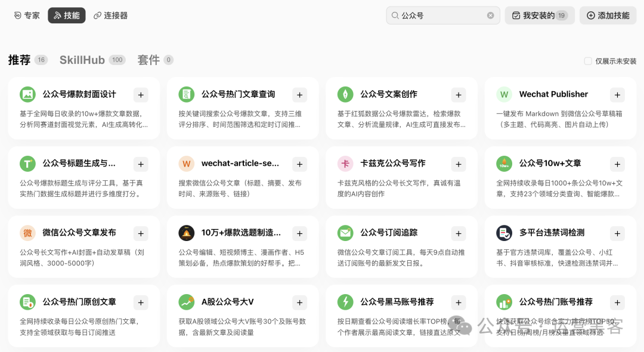Switch to the 推荐 category tab
Image resolution: width=644 pixels, height=352 pixels.
point(27,60)
